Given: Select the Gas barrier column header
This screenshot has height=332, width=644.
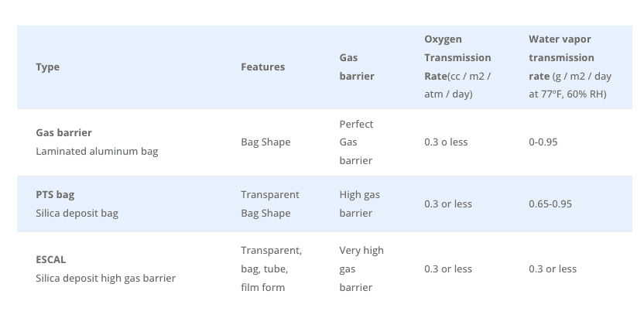Looking at the screenshot, I should pyautogui.click(x=357, y=67).
